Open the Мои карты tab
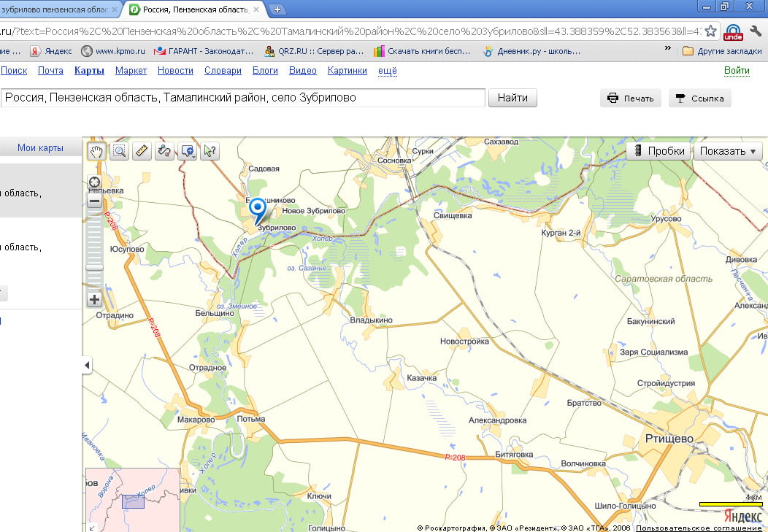768x532 pixels. tap(40, 148)
